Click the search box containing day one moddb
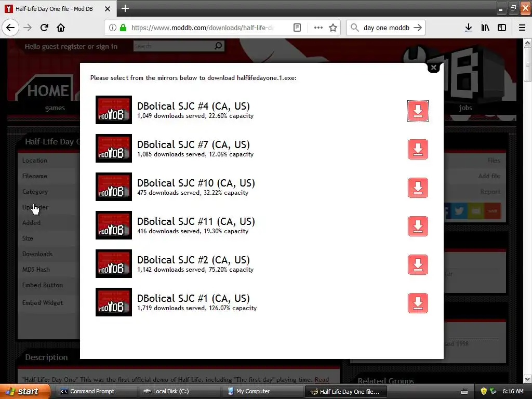Screen dimensions: 532x399 coord(386,28)
